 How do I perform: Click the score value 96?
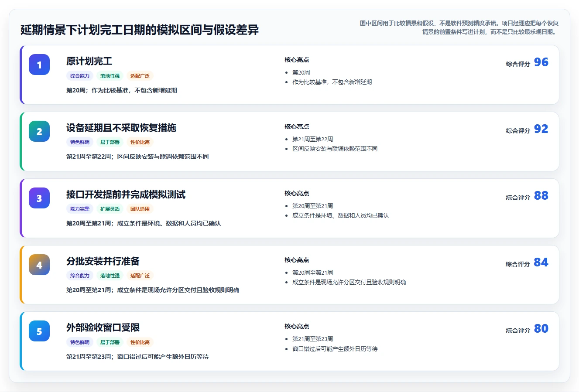[x=541, y=62]
